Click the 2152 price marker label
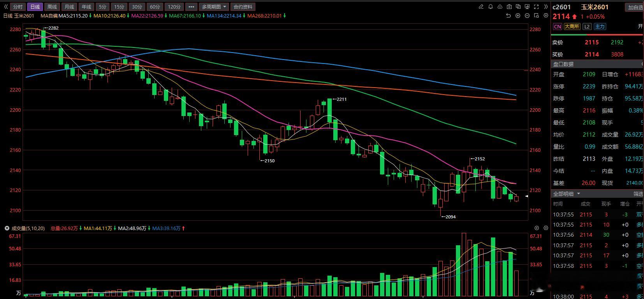Screen dimensions: 644x299 [478, 159]
